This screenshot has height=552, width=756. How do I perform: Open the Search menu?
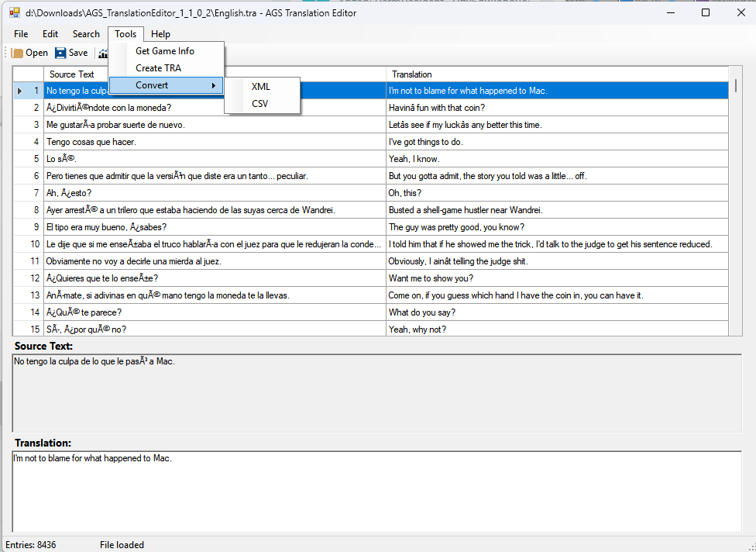point(86,34)
